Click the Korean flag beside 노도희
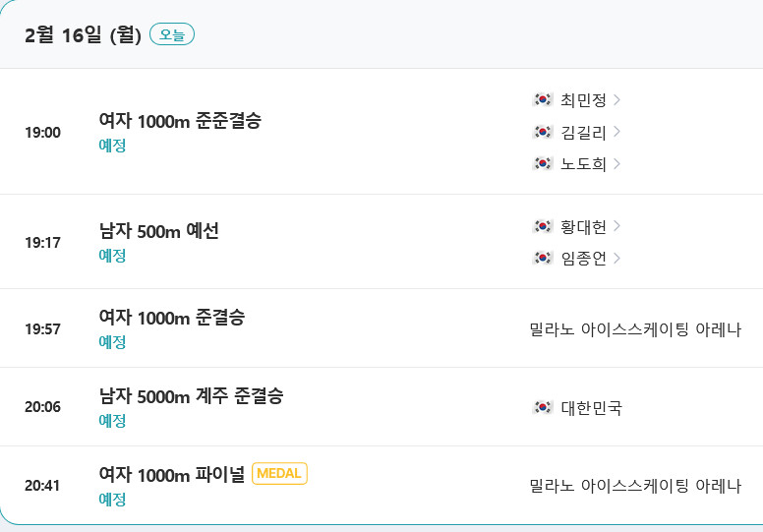 [542, 162]
